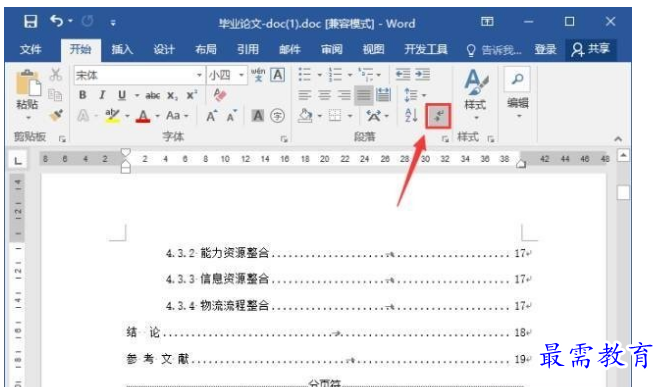The height and width of the screenshot is (387, 661).
Task: Copy selection with copy icon
Action: [x=55, y=95]
